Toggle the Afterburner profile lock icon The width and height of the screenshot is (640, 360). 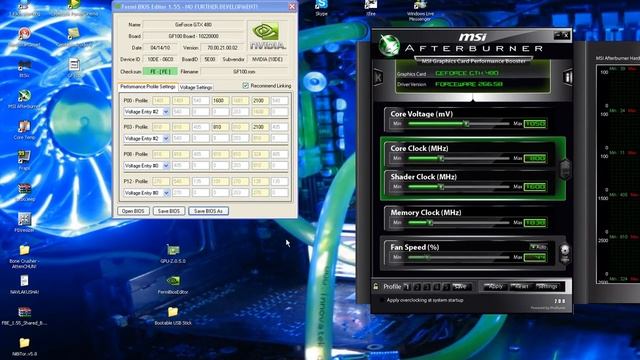tap(376, 287)
